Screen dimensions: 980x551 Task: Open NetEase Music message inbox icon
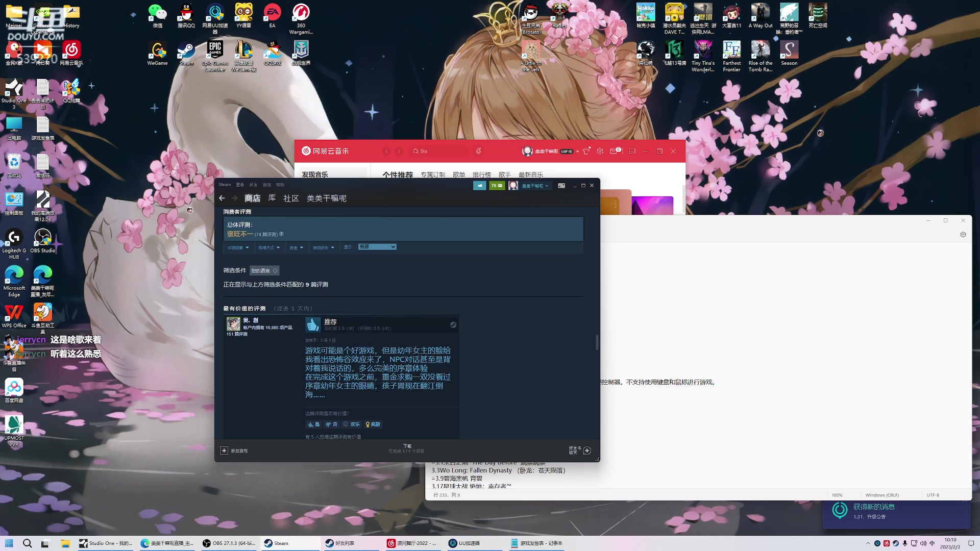(x=614, y=151)
